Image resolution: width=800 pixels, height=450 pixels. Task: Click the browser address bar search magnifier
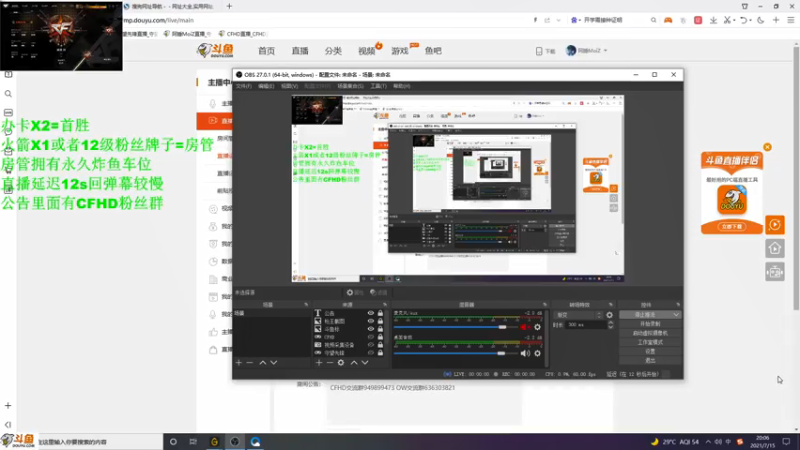pyautogui.click(x=654, y=20)
